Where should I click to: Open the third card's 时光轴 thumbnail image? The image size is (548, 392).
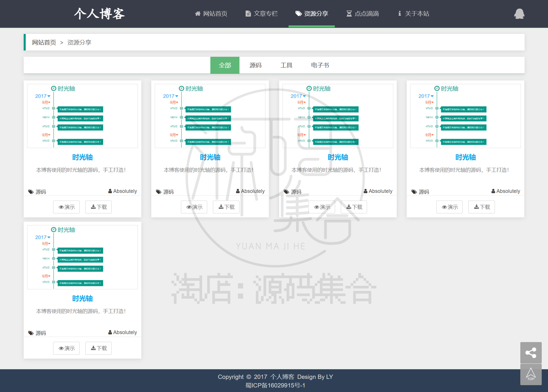338,116
